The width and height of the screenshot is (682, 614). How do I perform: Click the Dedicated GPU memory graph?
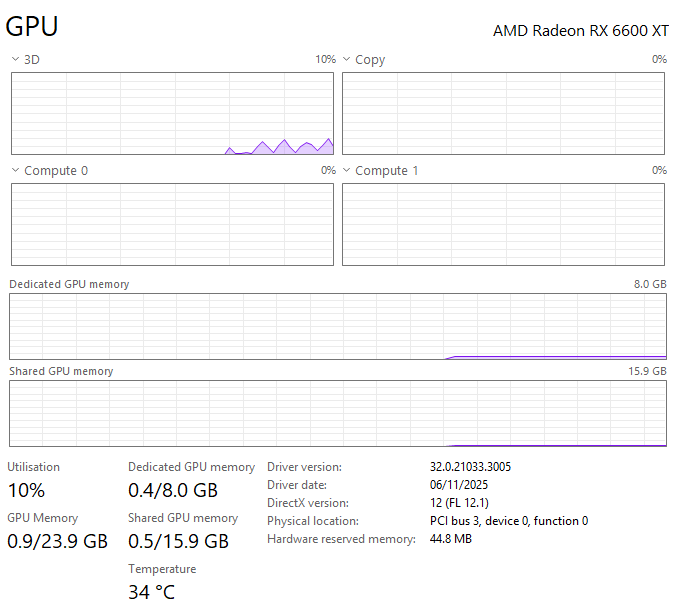[338, 326]
